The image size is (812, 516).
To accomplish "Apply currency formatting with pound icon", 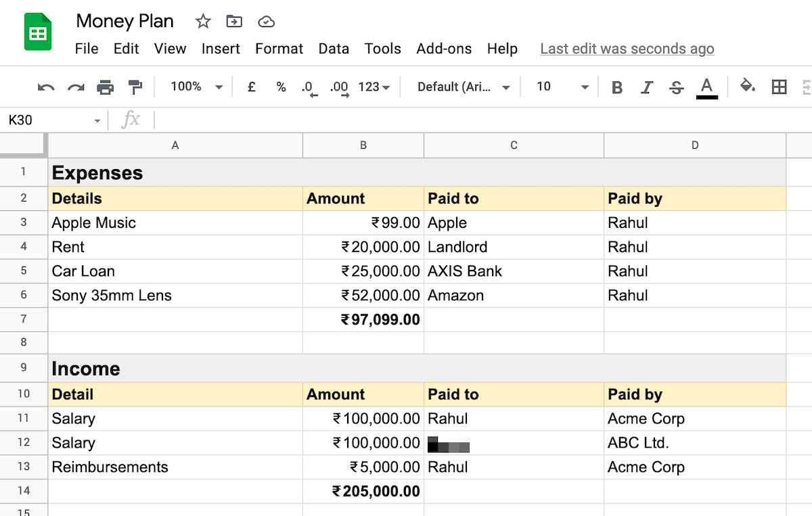I will 251,87.
